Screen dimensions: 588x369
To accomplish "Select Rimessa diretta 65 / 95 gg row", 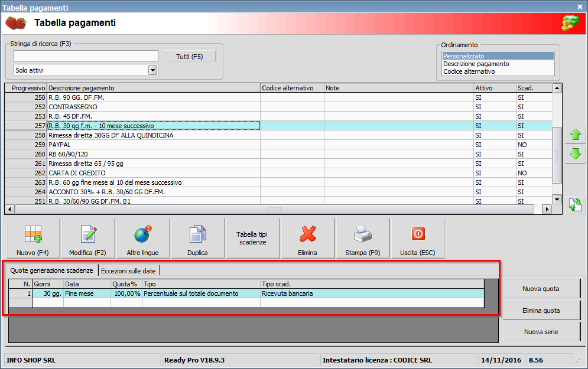I will 278,164.
